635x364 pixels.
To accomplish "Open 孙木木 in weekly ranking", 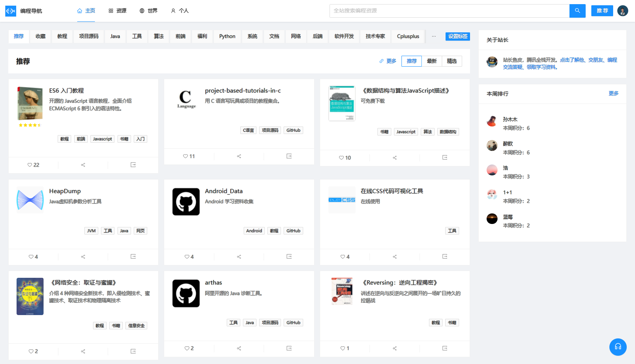I will tap(510, 119).
